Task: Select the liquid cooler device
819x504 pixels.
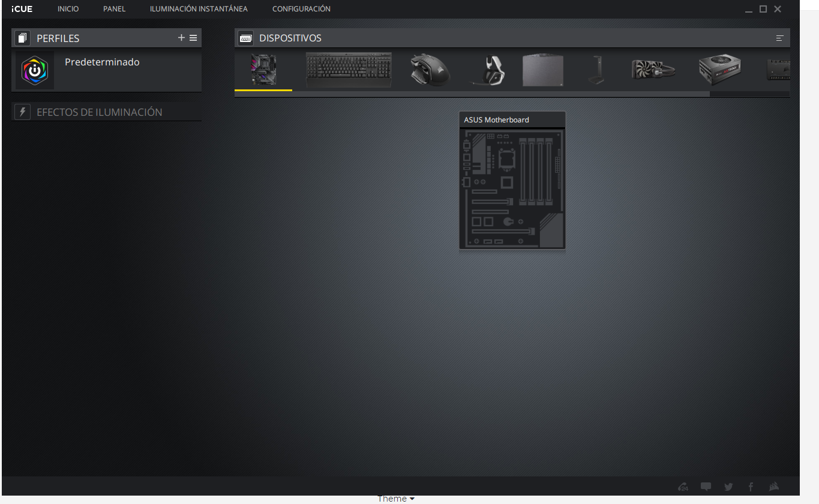Action: 653,70
